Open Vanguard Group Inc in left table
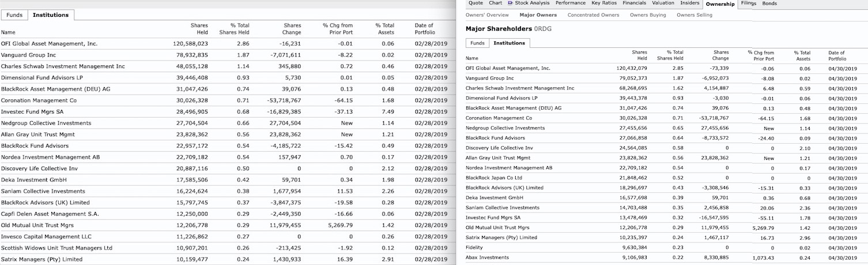The width and height of the screenshot is (868, 265). pyautogui.click(x=28, y=55)
